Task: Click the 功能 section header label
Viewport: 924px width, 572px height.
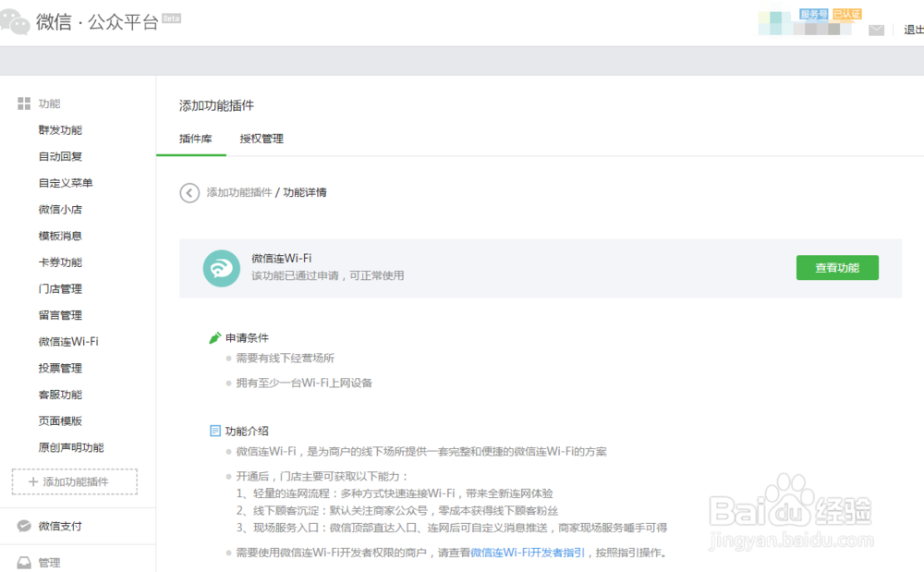Action: coord(50,103)
